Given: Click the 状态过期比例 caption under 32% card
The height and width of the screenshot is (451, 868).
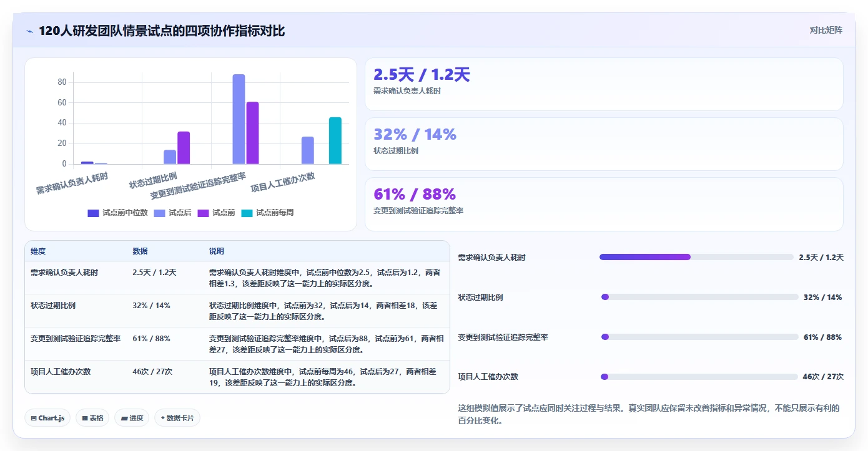Looking at the screenshot, I should [396, 151].
